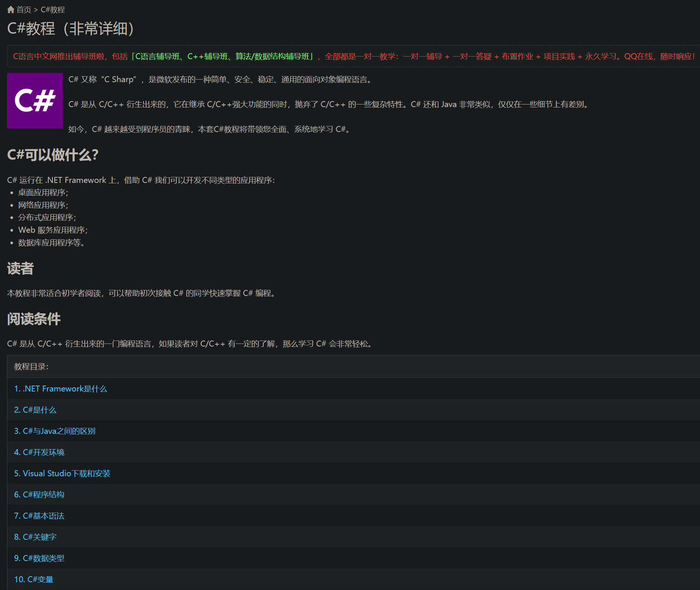This screenshot has height=590, width=700.
Task: Click heading 'C#可以做什么?'
Action: click(x=53, y=155)
